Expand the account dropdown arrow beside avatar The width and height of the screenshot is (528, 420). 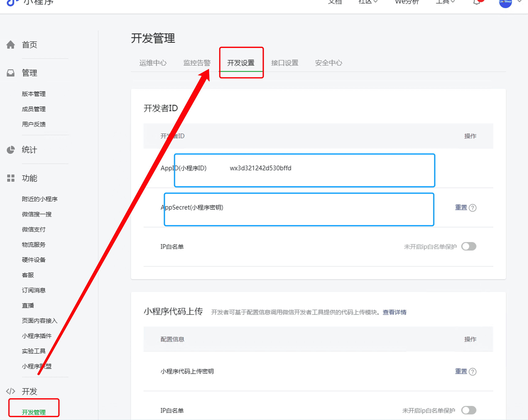coord(519,1)
